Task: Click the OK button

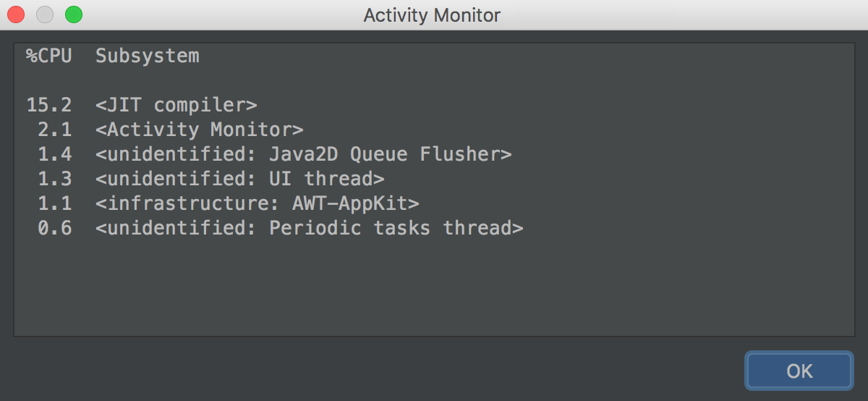Action: point(799,371)
